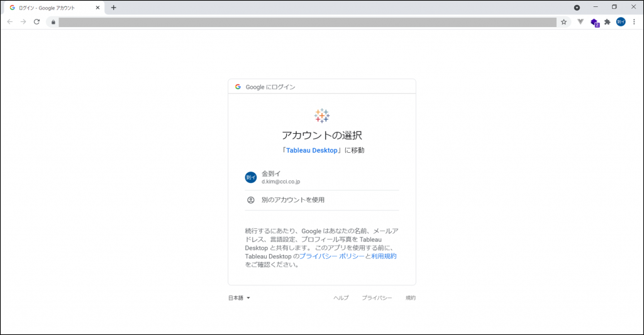The image size is (644, 335).
Task: Open the Chrome three-dot menu
Action: [x=634, y=22]
